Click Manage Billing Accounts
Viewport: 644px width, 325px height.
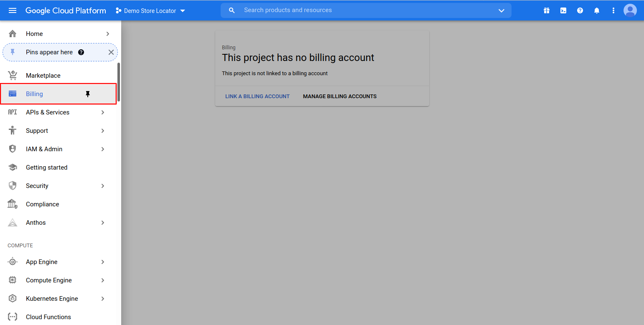pos(340,96)
